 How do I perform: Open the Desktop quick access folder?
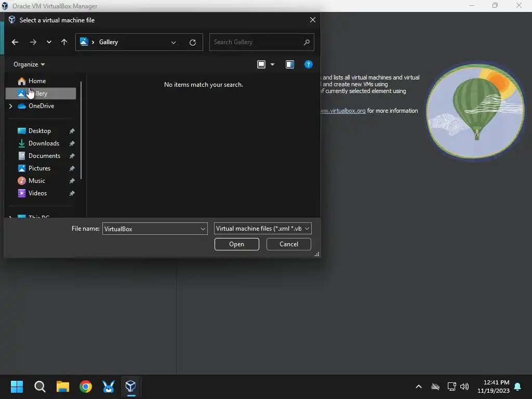[39, 131]
